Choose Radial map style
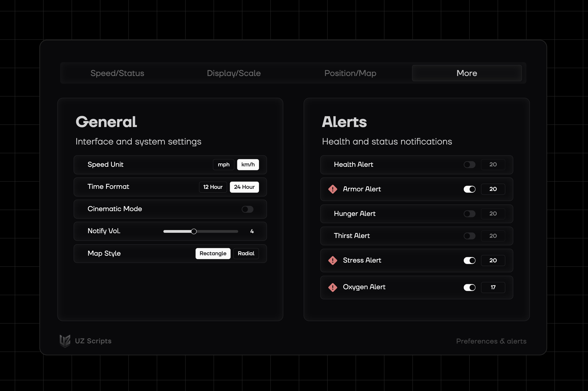 [x=246, y=253]
